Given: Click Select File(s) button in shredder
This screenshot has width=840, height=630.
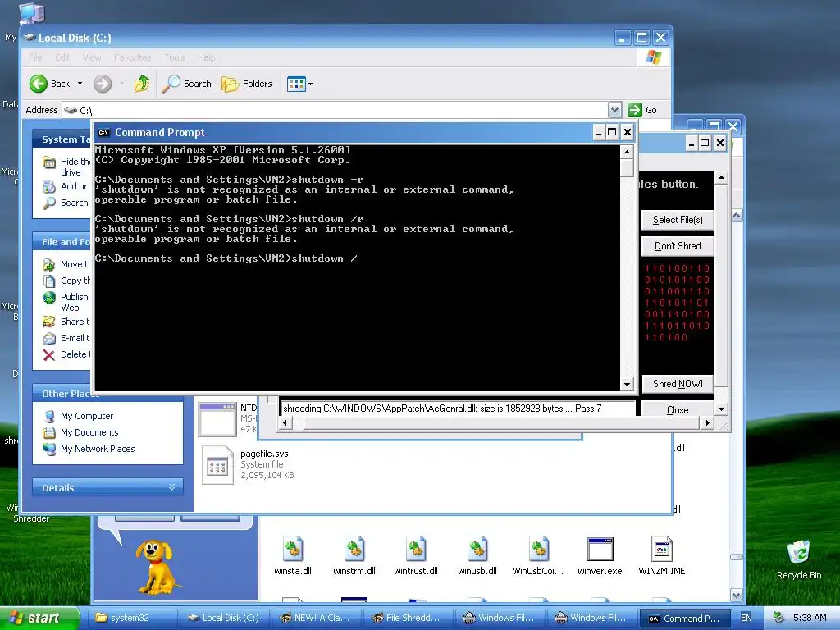Looking at the screenshot, I should coord(678,220).
